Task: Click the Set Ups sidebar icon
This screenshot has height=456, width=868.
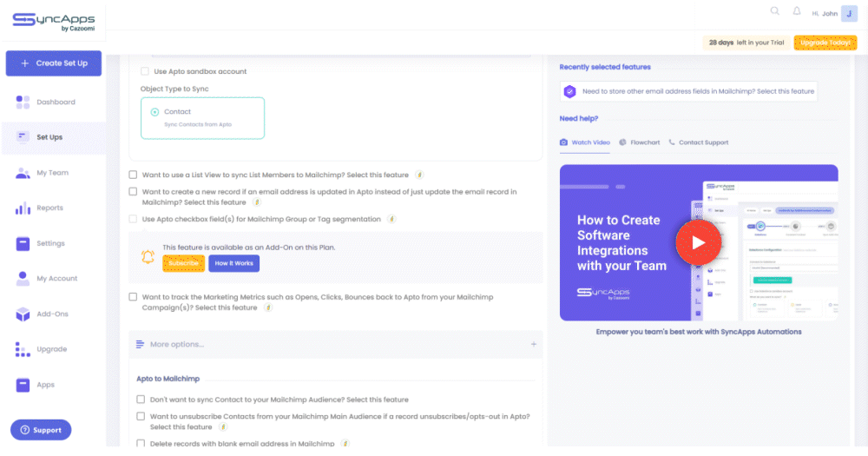Action: coord(23,137)
